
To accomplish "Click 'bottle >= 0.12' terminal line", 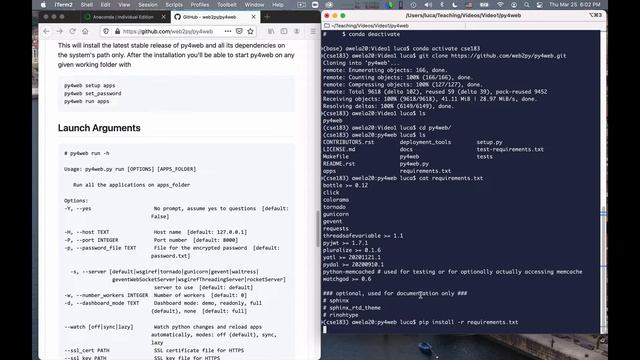I will click(345, 185).
